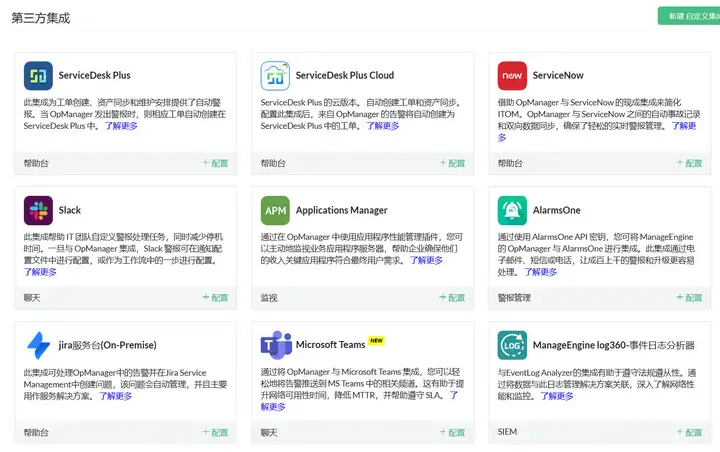Viewport: 720px width, 452px height.
Task: Click the green APM icon
Action: (x=275, y=210)
